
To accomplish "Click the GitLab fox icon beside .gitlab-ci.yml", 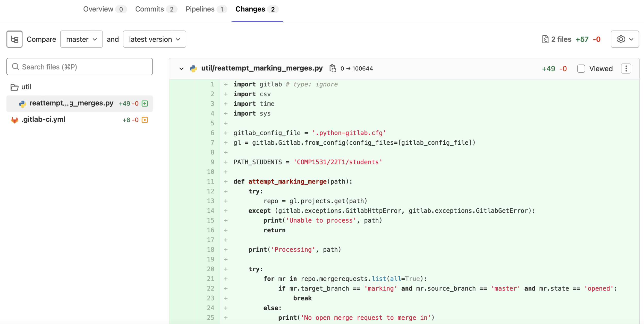I will tap(15, 120).
